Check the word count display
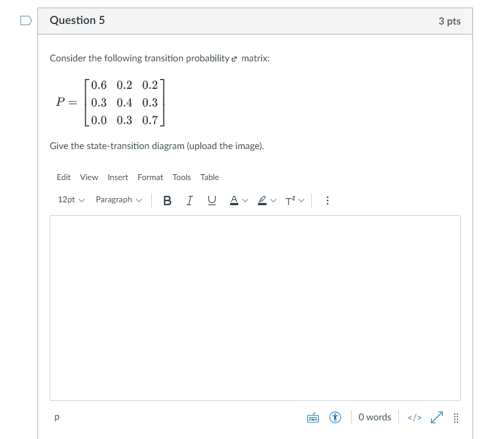 click(x=374, y=417)
